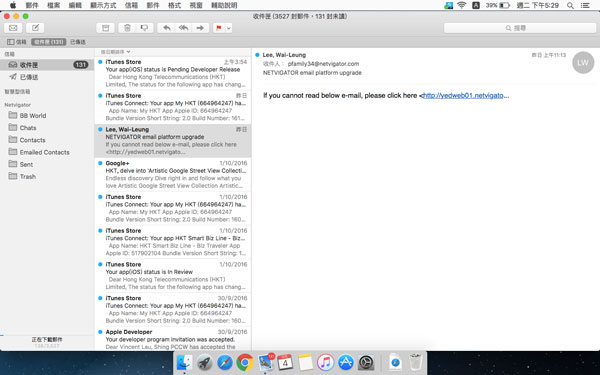Click the Wi-Fi status icon in menu bar
This screenshot has height=375, width=600.
click(462, 5)
